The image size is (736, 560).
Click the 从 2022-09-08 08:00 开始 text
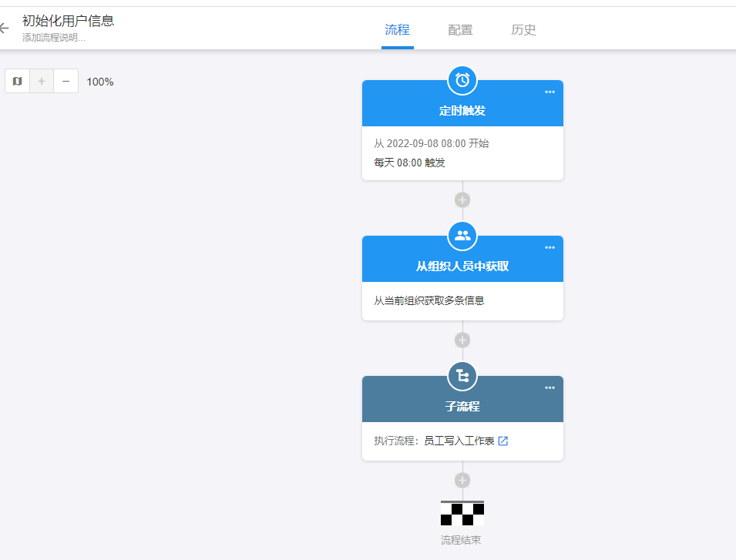click(432, 143)
